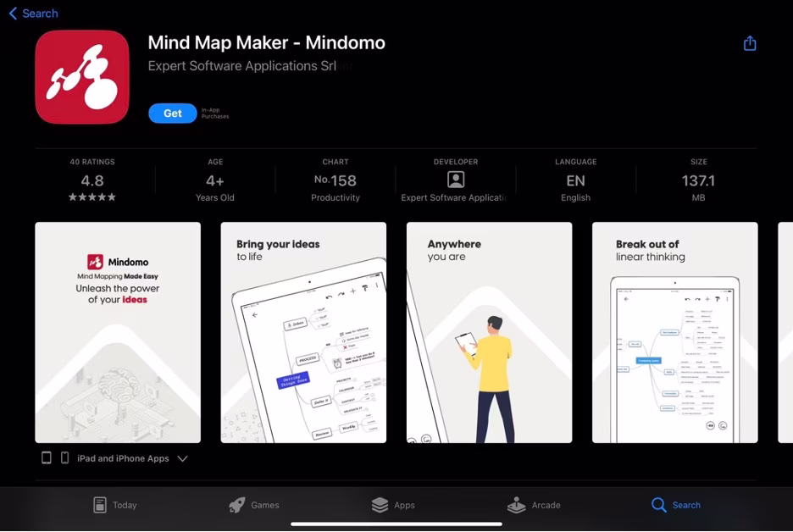
Task: Tap the In-App Purchases label
Action: (x=215, y=114)
